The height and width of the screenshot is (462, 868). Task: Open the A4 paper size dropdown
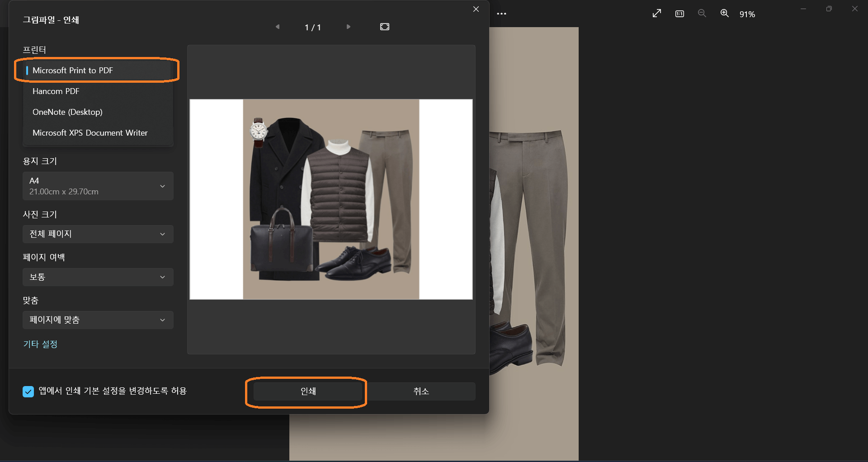(98, 186)
